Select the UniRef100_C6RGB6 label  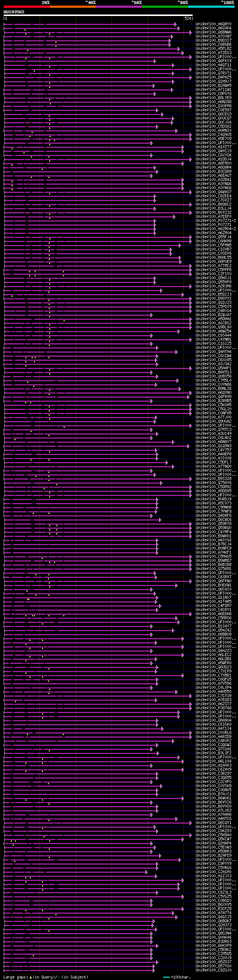214,45
